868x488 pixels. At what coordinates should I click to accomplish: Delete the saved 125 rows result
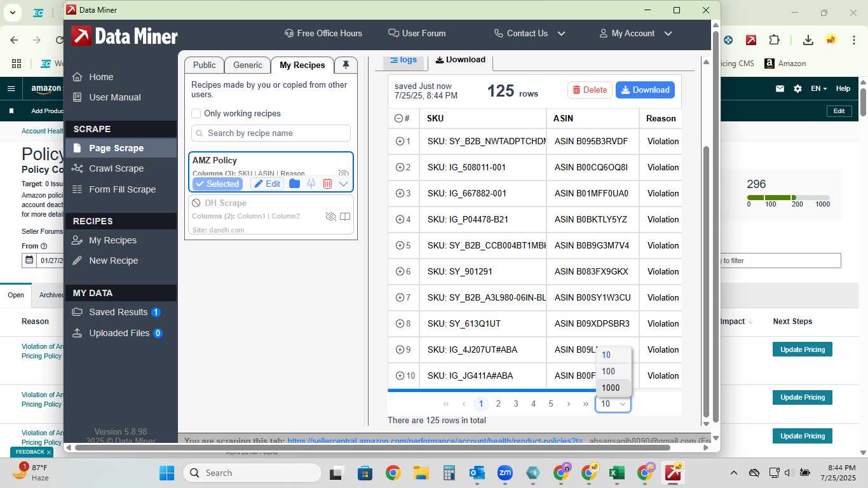(589, 90)
